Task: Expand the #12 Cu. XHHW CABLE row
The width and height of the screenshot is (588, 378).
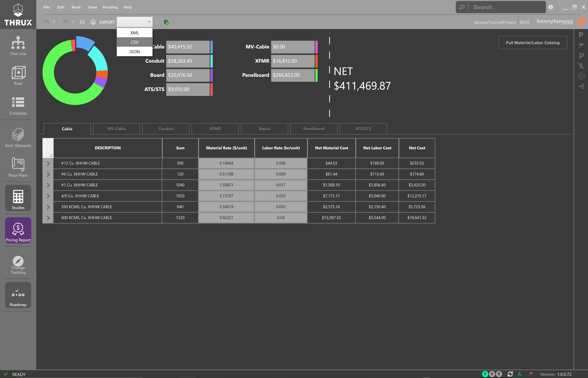Action: pos(48,163)
